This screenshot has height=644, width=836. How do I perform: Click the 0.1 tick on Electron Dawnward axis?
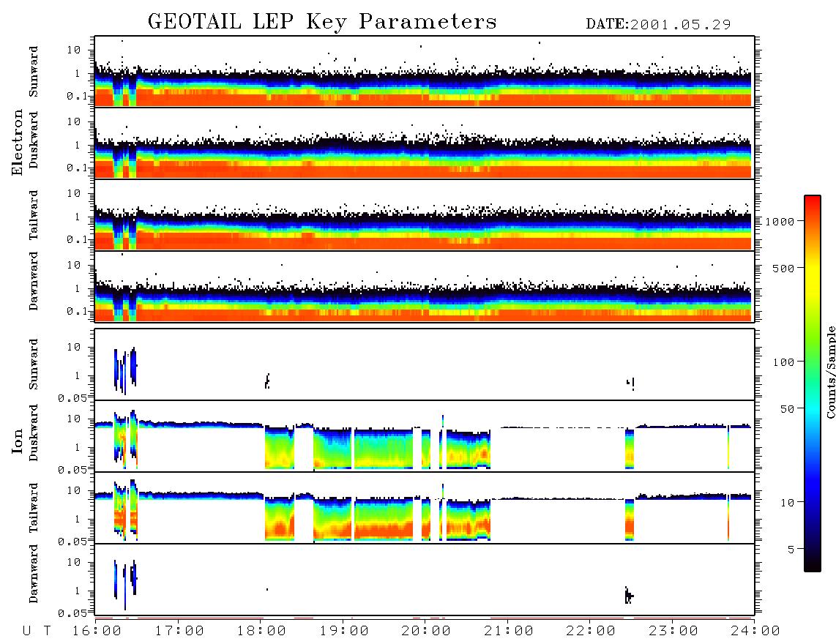[x=78, y=311]
